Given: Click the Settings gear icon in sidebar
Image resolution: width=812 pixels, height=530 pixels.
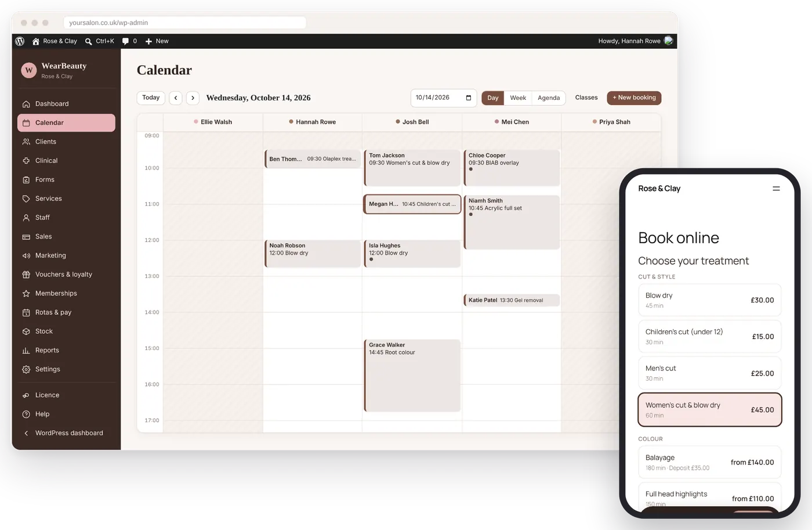Looking at the screenshot, I should click(26, 369).
